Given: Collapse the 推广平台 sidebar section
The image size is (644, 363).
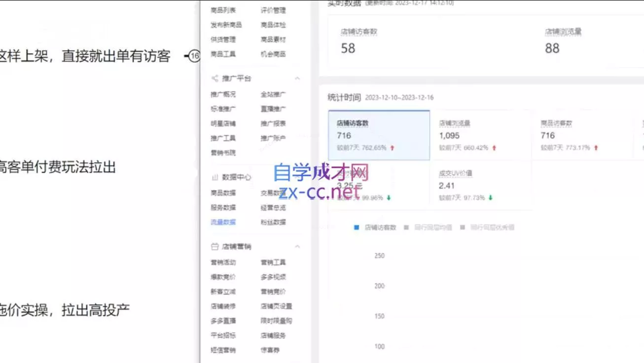Looking at the screenshot, I should point(297,78).
